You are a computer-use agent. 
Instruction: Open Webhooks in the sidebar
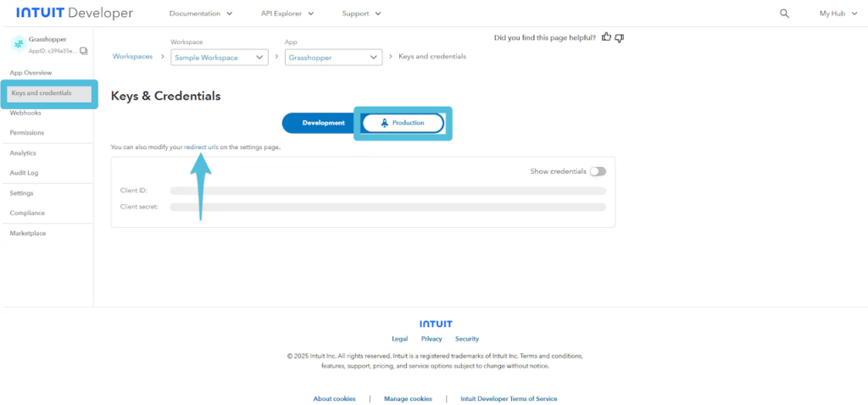25,113
